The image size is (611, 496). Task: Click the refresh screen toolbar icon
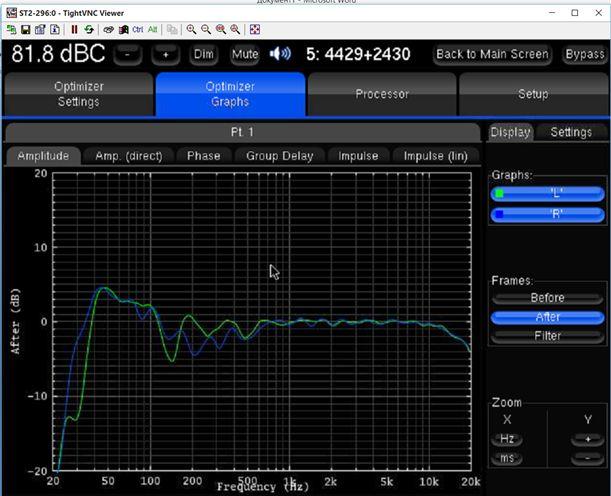(x=88, y=29)
